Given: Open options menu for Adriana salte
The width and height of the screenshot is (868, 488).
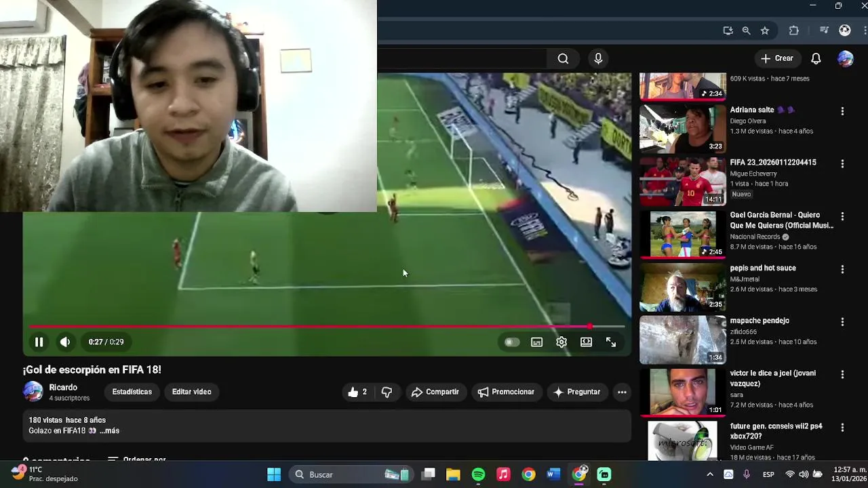Looking at the screenshot, I should (x=842, y=111).
